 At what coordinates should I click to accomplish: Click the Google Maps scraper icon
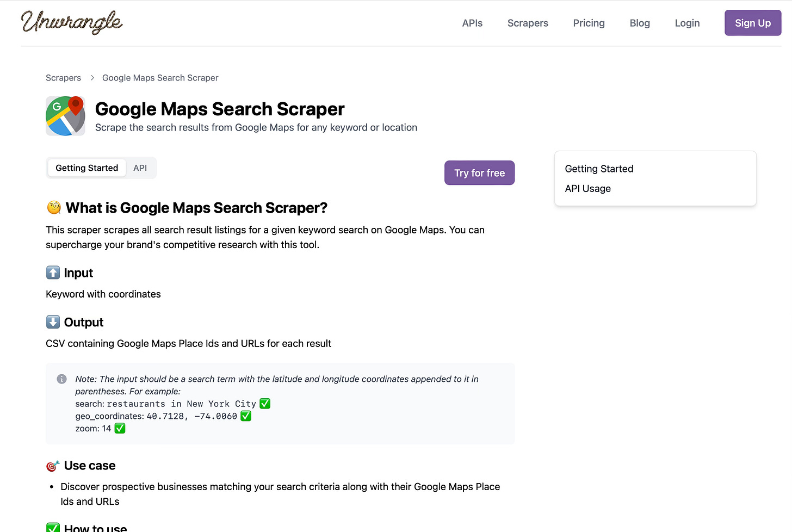click(x=65, y=116)
